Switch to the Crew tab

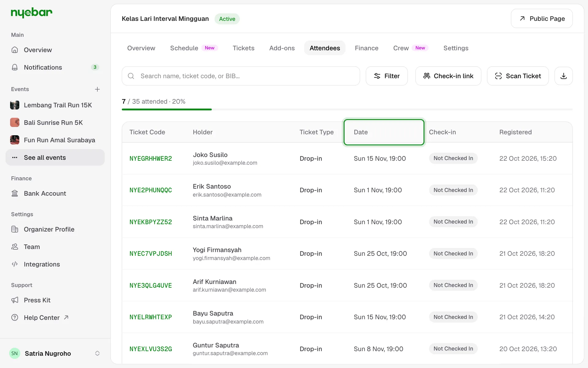[x=411, y=48]
